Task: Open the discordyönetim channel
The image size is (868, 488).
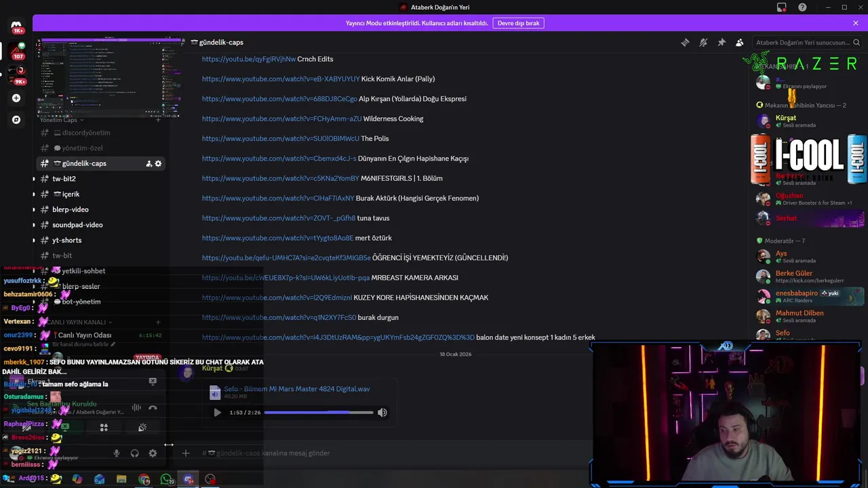Action: [100, 133]
